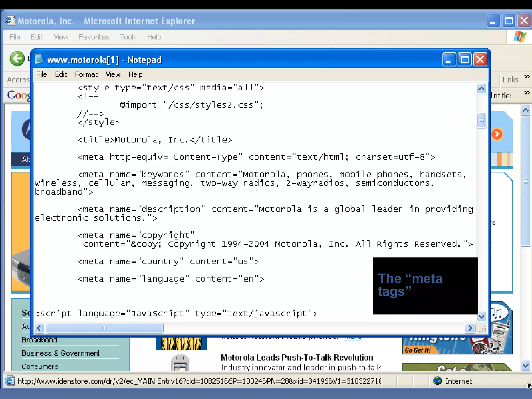Open Notepad's Edit menu
The width and height of the screenshot is (532, 399).
61,75
